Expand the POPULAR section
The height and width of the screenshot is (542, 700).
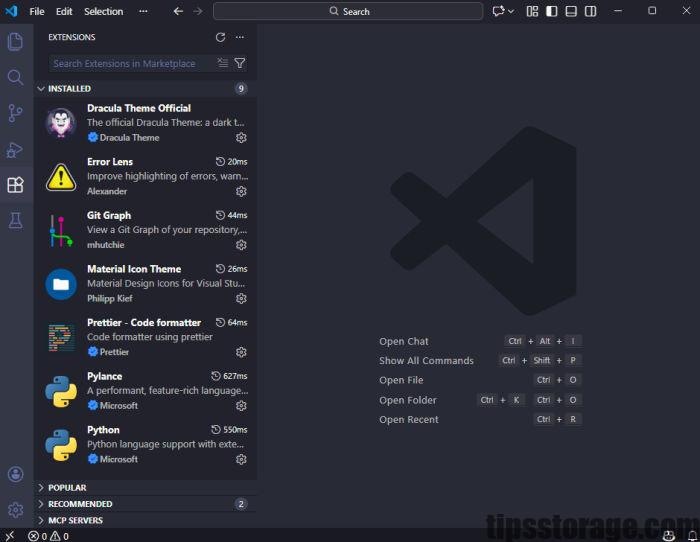click(x=145, y=488)
